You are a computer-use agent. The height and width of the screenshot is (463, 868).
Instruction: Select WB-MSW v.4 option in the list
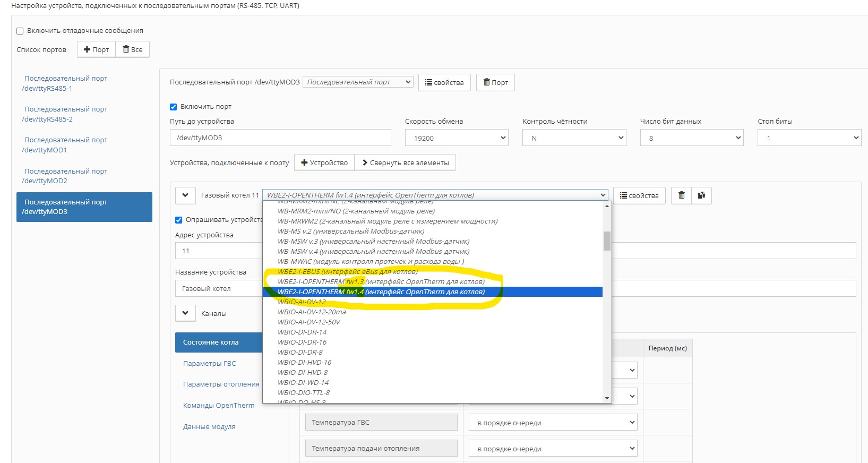click(433, 252)
